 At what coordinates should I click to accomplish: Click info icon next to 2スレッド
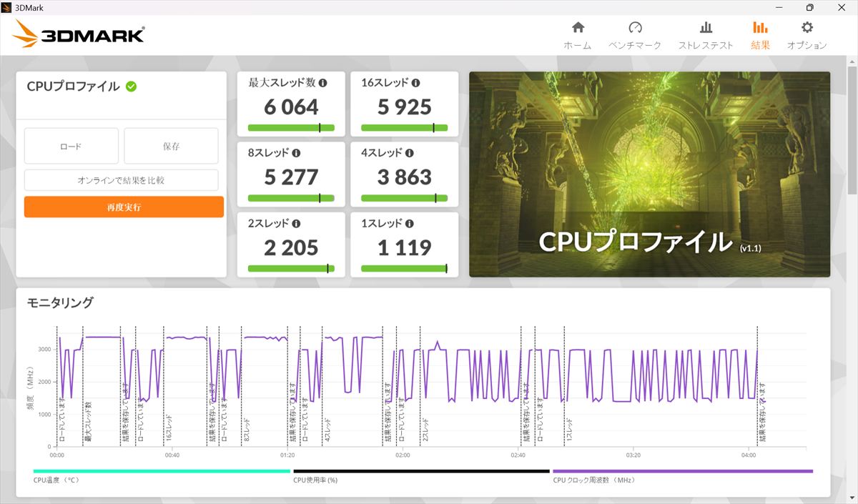tap(296, 223)
